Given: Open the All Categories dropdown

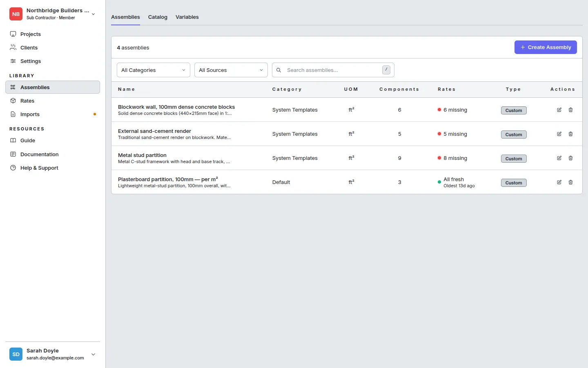Looking at the screenshot, I should coord(154,70).
